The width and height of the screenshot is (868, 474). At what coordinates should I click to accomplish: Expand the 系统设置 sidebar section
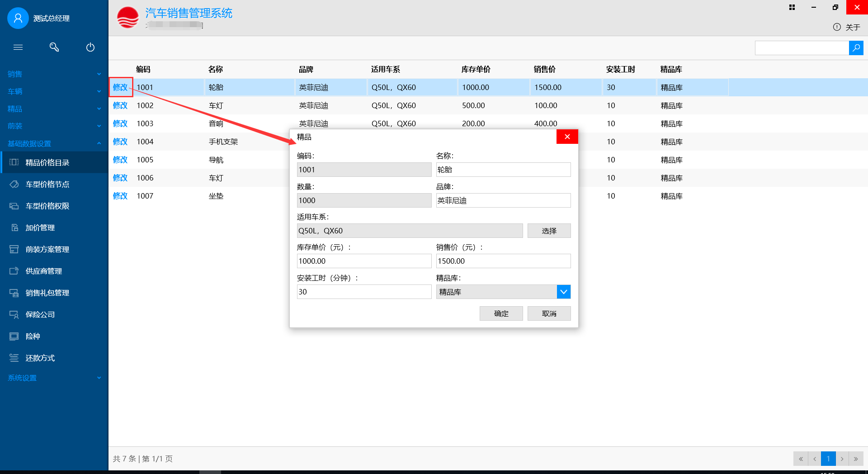click(54, 378)
